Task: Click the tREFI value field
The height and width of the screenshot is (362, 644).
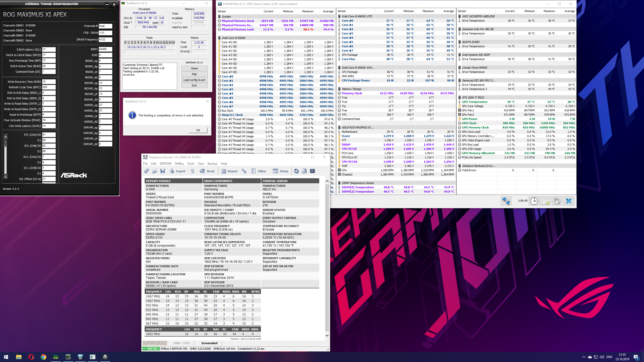Action: coord(105,49)
